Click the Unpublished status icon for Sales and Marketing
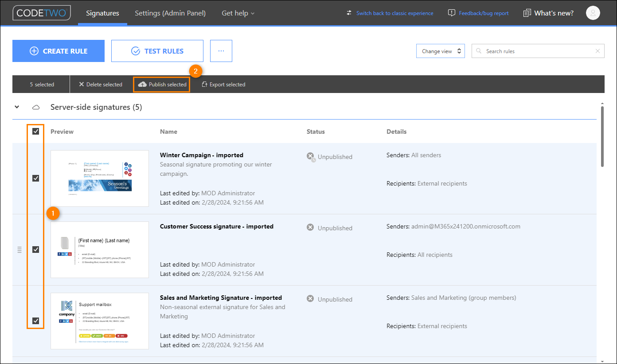This screenshot has width=617, height=364. [310, 299]
